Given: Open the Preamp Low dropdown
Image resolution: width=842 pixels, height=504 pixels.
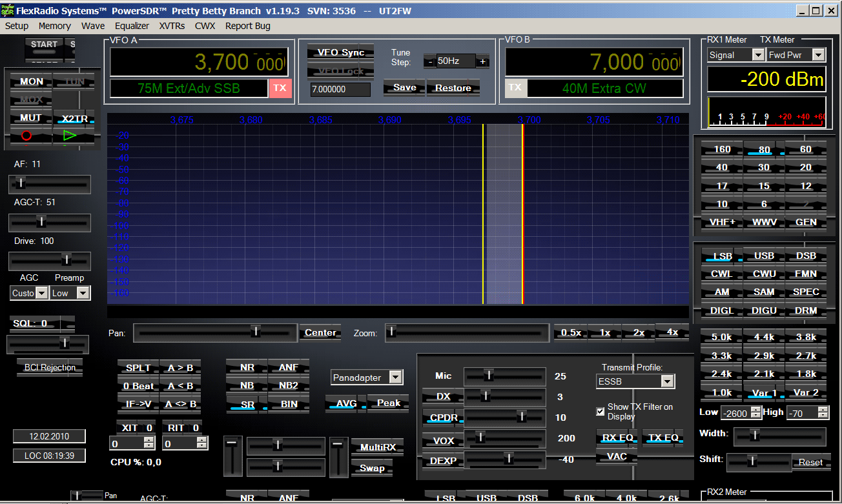Looking at the screenshot, I should [82, 293].
